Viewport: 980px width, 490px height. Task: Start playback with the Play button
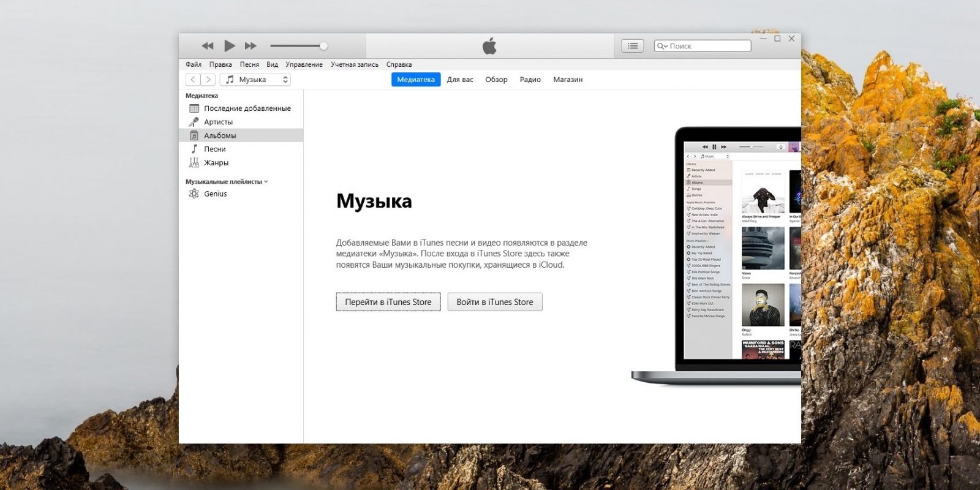point(230,45)
